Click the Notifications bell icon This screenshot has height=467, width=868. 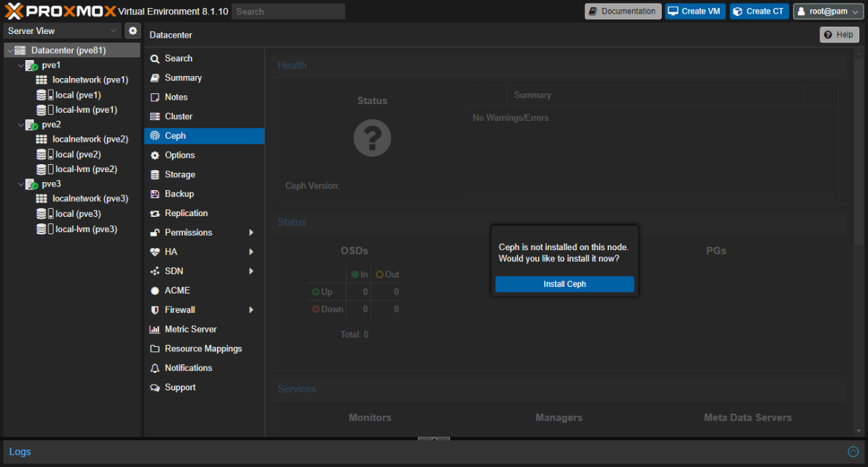coord(155,368)
